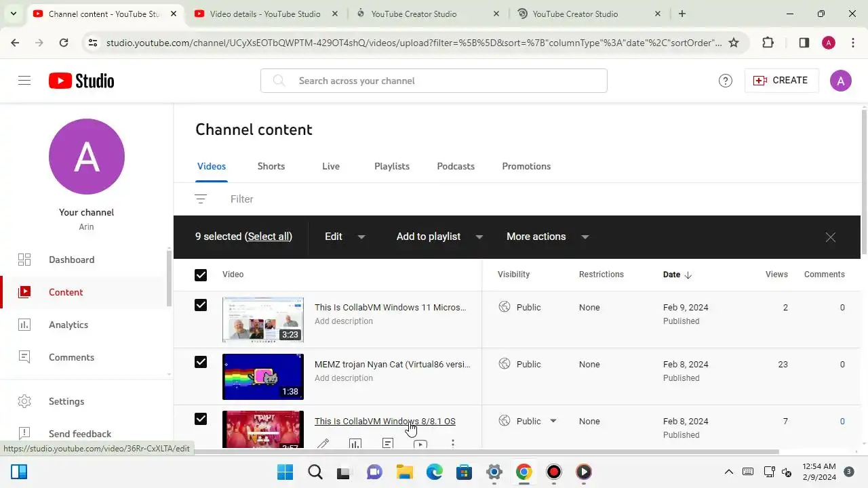Viewport: 868px width, 488px height.
Task: Switch to the Shorts tab
Action: click(271, 166)
